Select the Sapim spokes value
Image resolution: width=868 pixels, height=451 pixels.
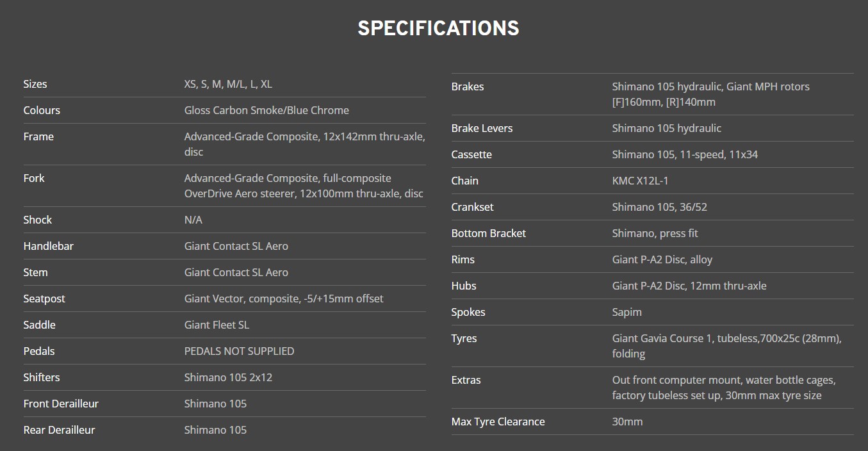626,312
